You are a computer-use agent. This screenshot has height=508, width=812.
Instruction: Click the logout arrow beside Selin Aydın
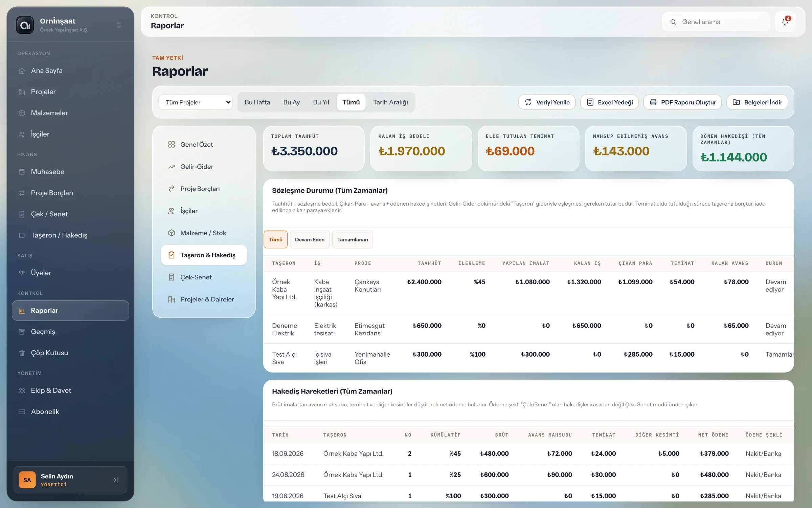click(115, 480)
